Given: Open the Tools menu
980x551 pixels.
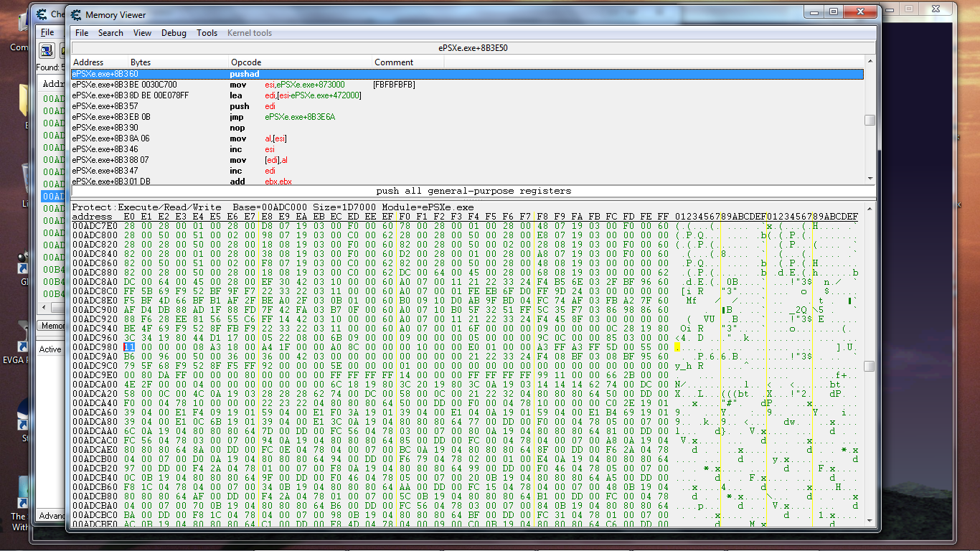Looking at the screenshot, I should pos(207,33).
